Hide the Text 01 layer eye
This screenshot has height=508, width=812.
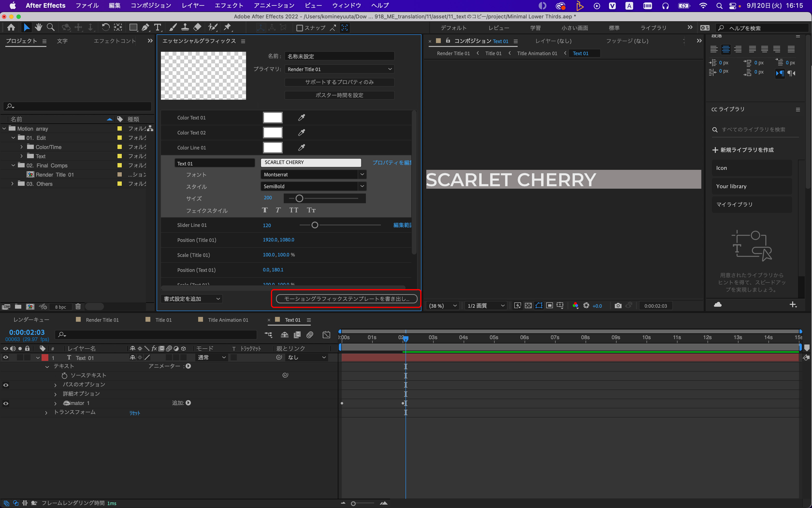[6, 358]
